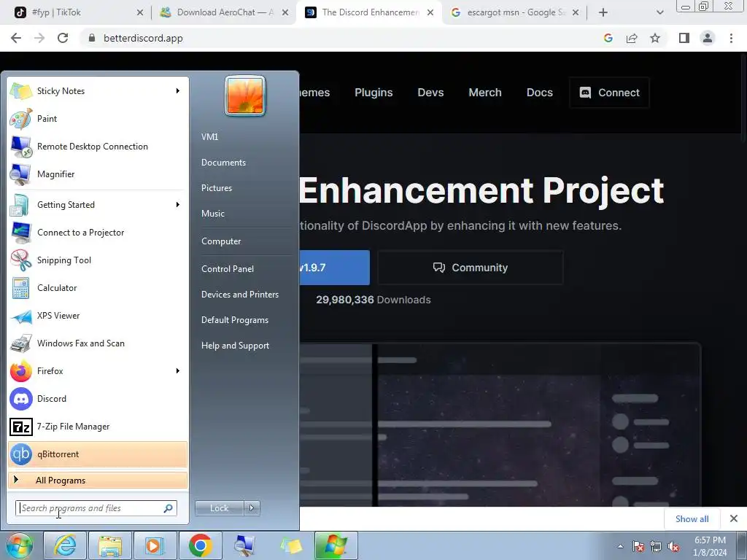Share this page icon
The image size is (747, 560).
click(x=632, y=38)
